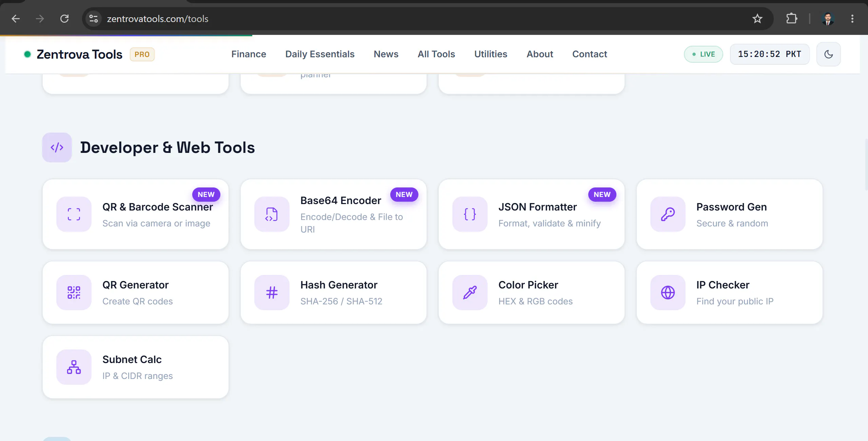The height and width of the screenshot is (441, 868).
Task: View site information icon in address bar
Action: 94,19
